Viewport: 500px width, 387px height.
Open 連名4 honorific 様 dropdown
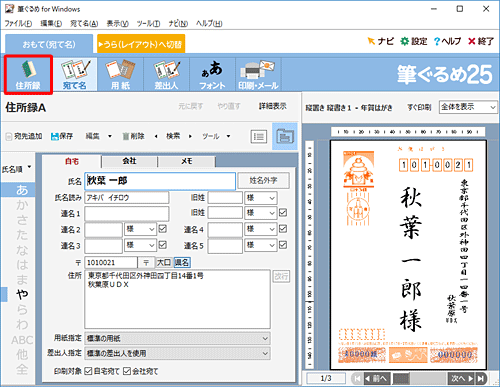261,229
